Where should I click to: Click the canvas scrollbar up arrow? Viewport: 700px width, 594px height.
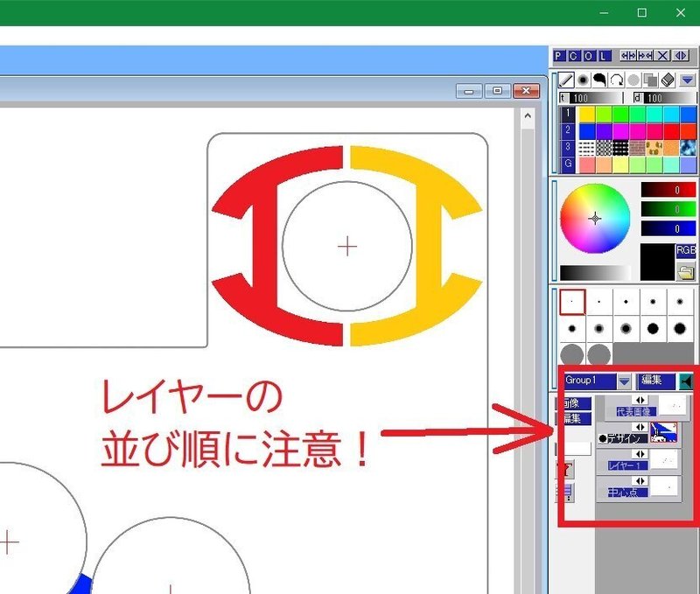(x=528, y=116)
